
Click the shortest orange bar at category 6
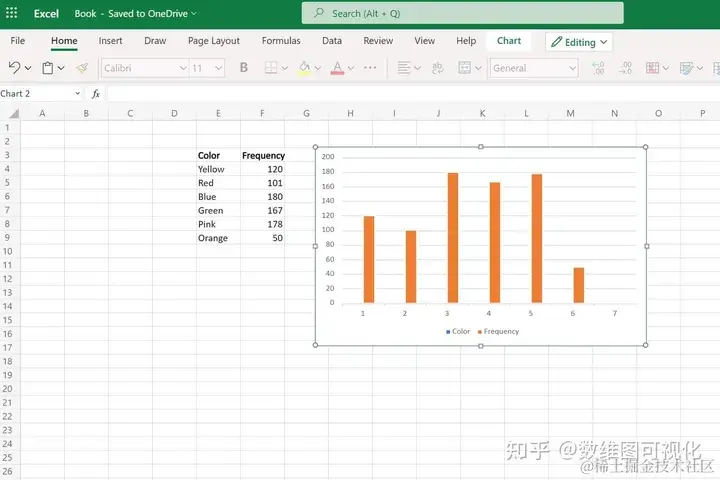(x=579, y=285)
